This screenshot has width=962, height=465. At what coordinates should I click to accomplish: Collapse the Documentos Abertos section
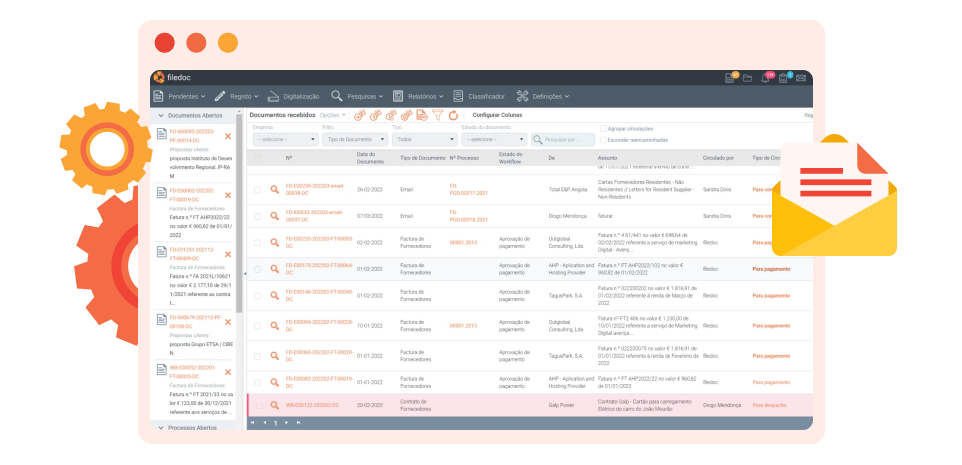click(160, 115)
